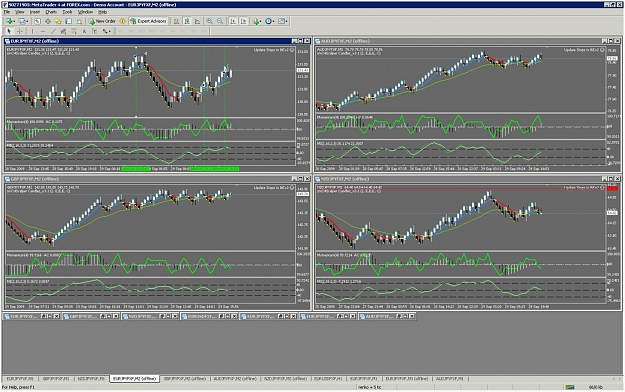Switch to candlestick chart display

point(187,21)
